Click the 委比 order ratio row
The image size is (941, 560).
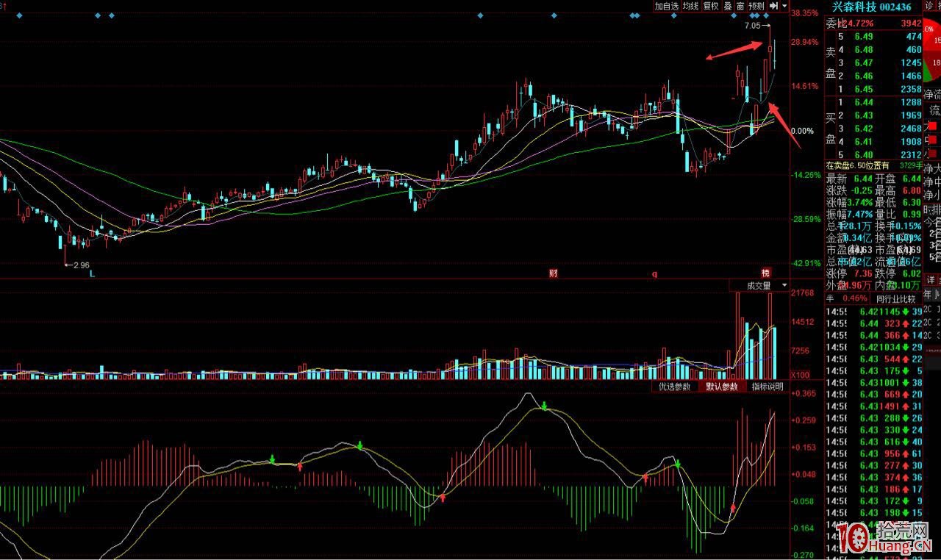[x=874, y=24]
